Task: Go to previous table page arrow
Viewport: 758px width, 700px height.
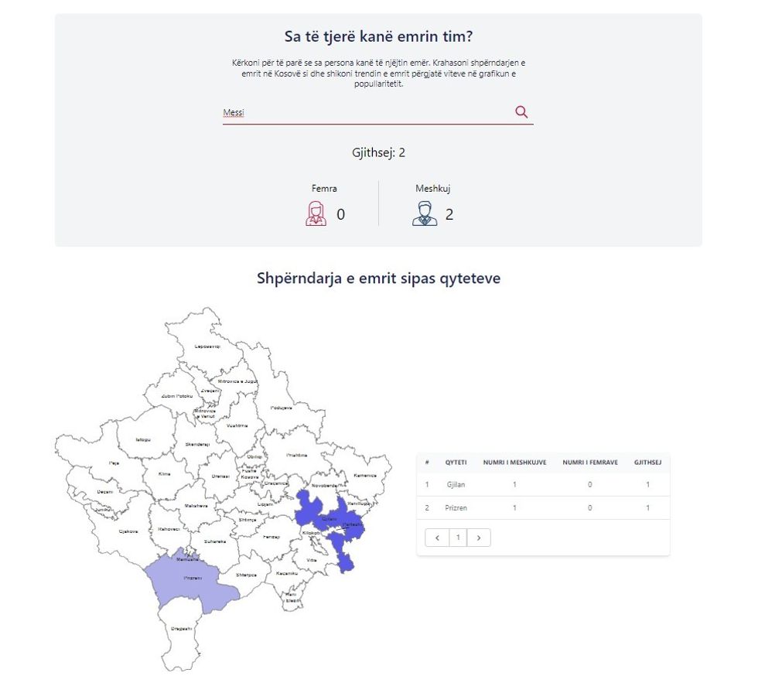Action: pos(437,538)
